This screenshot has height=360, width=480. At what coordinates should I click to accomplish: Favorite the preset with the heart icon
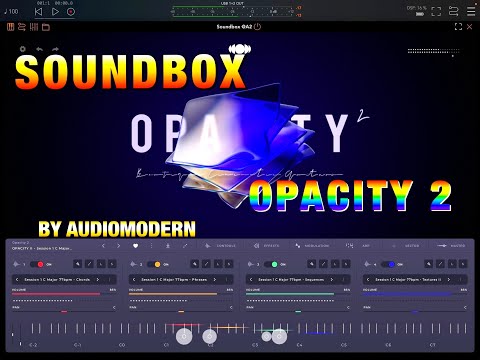[x=136, y=246]
